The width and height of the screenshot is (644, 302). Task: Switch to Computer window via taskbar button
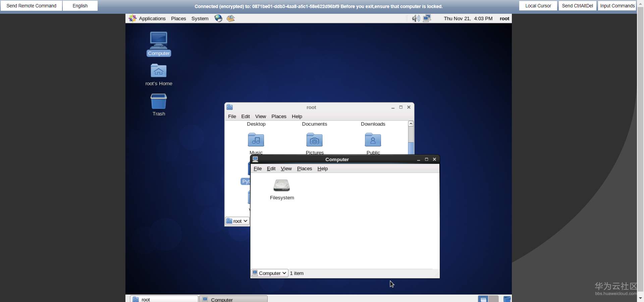pyautogui.click(x=233, y=299)
